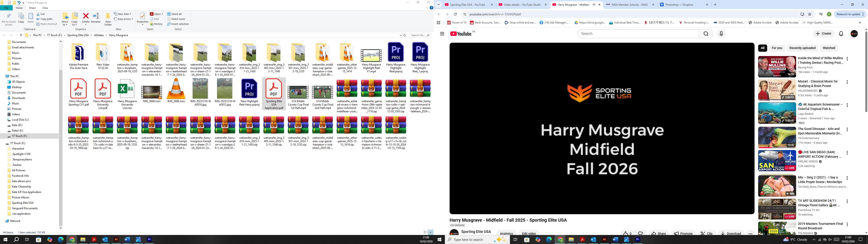Mute the Harry Musgrave YouTube tab
Screen dimensions: 868x244
594,5
